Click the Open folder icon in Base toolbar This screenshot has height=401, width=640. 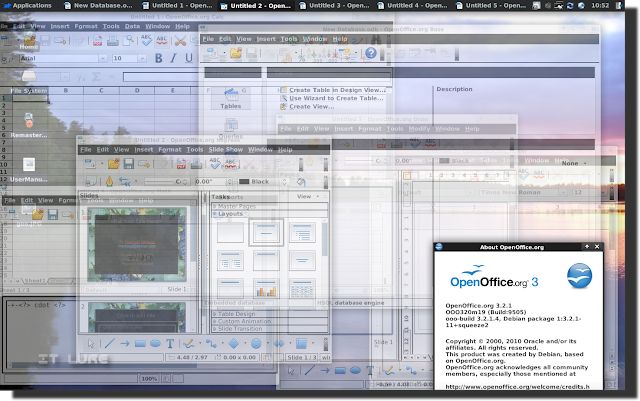236,53
